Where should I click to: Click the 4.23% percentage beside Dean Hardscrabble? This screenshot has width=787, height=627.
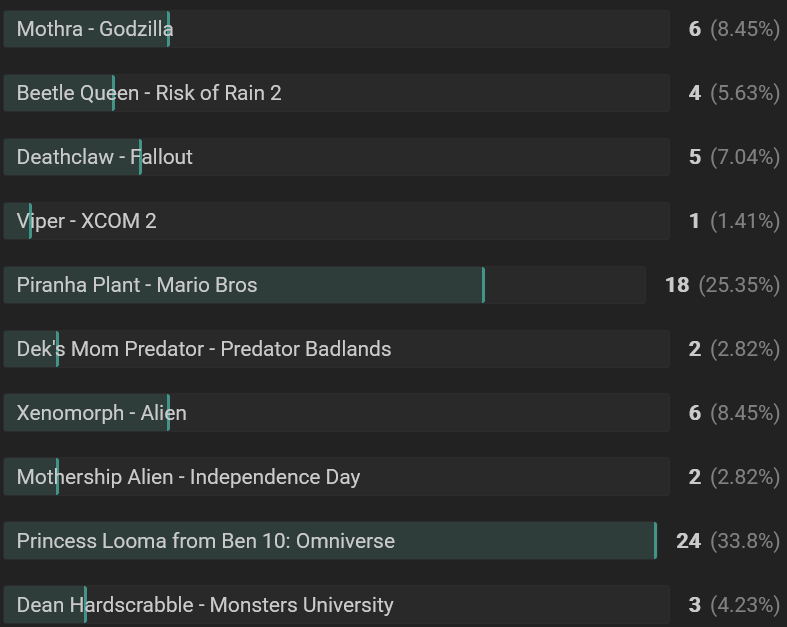click(x=745, y=604)
